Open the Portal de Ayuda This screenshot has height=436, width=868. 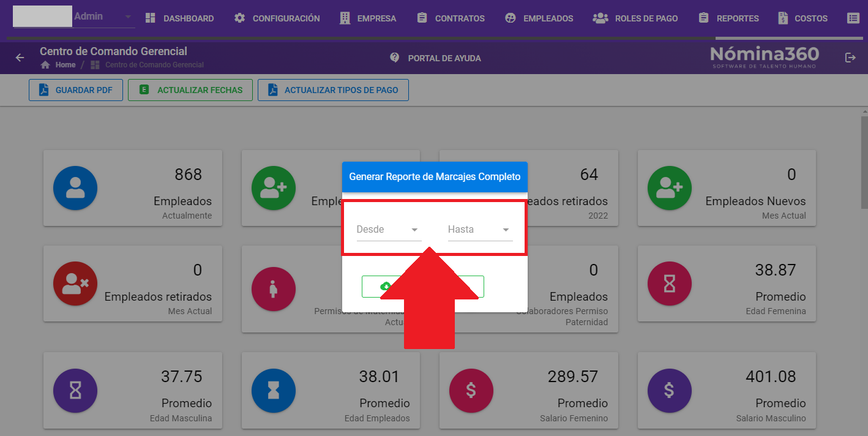435,58
